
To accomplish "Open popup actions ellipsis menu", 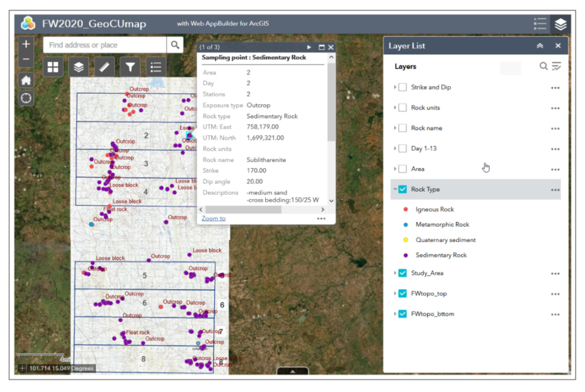I will point(321,219).
